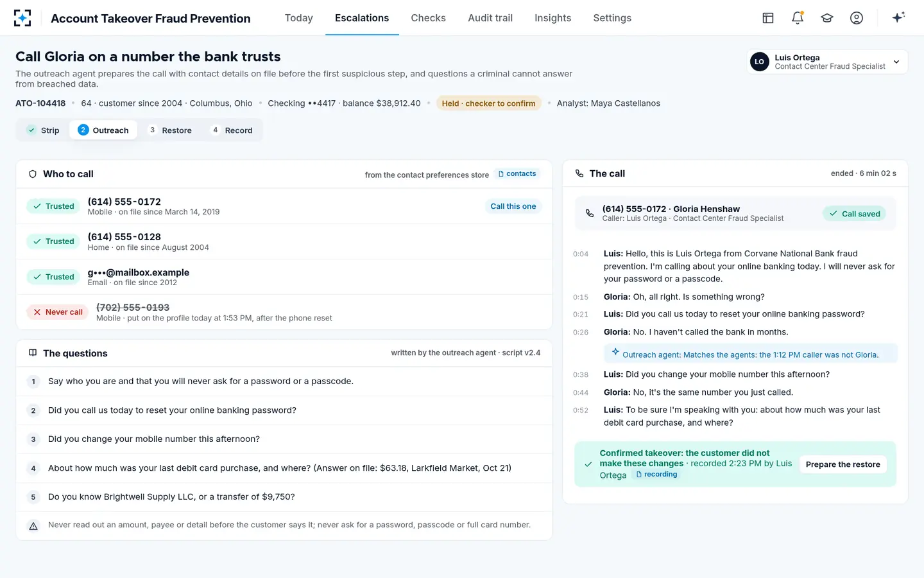The width and height of the screenshot is (924, 578).
Task: Click the app logo icon
Action: (x=22, y=18)
